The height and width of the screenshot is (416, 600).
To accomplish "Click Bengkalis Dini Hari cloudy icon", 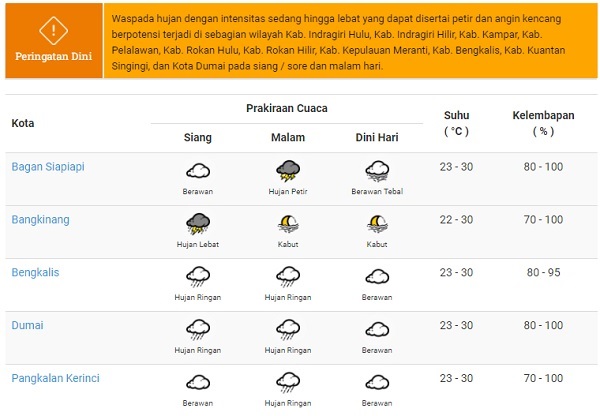I will tap(377, 277).
